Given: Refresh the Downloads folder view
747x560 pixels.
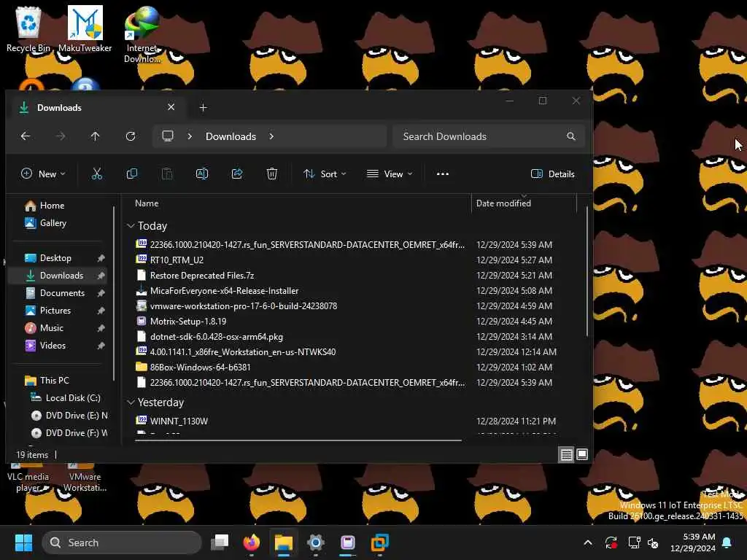Looking at the screenshot, I should [x=131, y=136].
